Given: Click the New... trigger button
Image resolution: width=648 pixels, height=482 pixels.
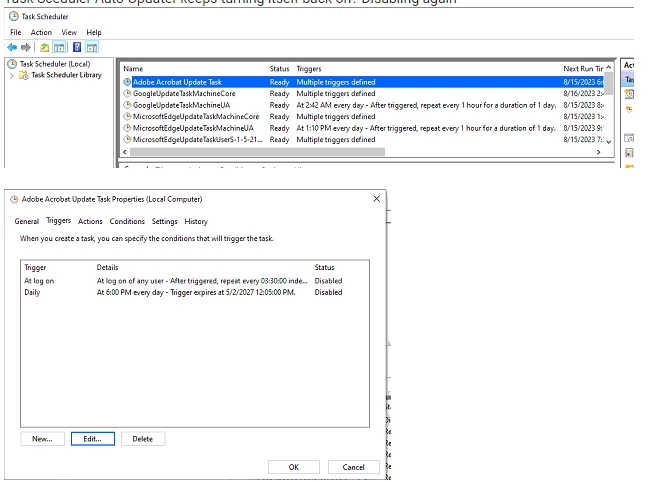Looking at the screenshot, I should pyautogui.click(x=43, y=439).
